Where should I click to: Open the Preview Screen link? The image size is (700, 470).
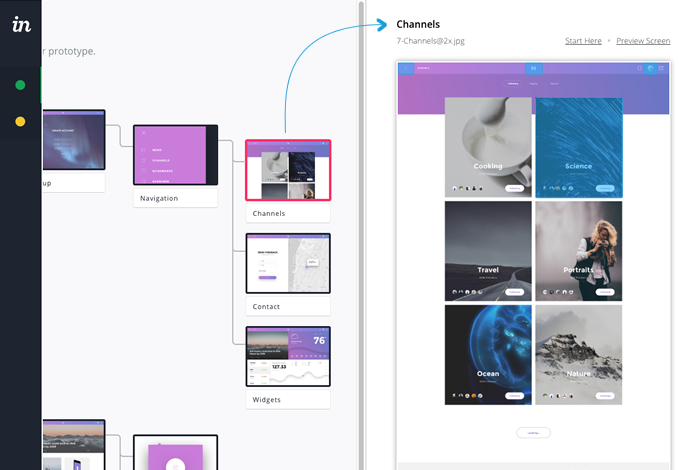click(643, 41)
